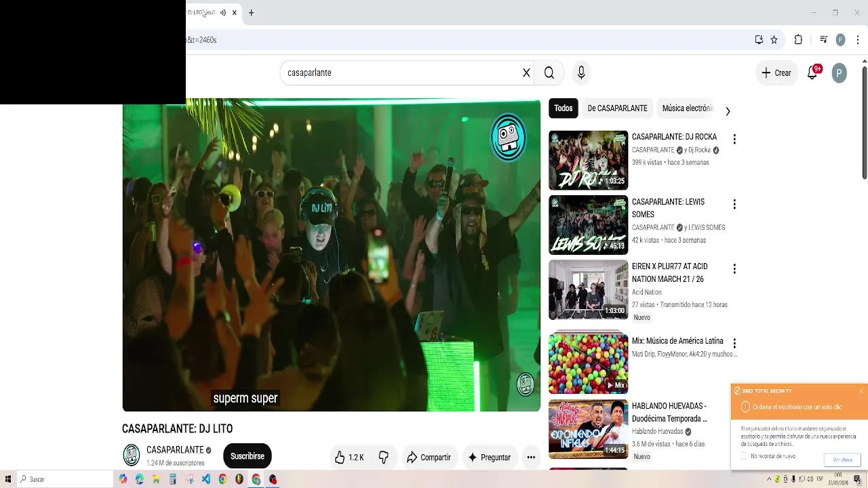Open File Explorer from the taskbar
868x488 pixels.
[x=156, y=479]
